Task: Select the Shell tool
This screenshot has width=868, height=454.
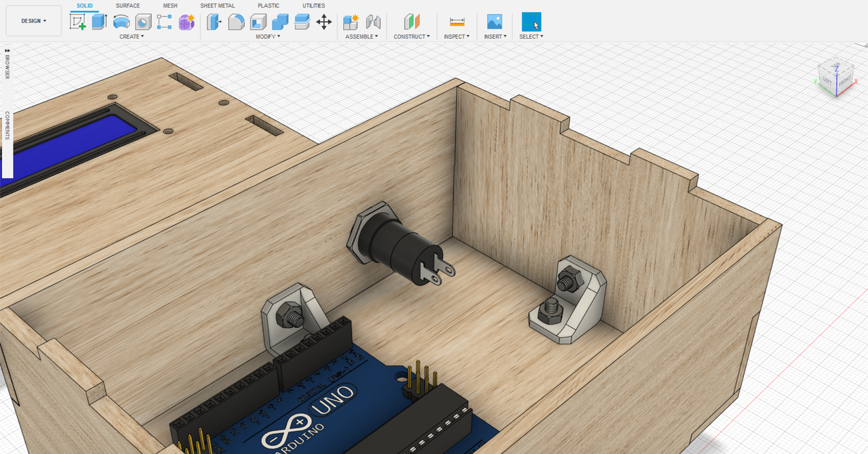Action: 258,22
